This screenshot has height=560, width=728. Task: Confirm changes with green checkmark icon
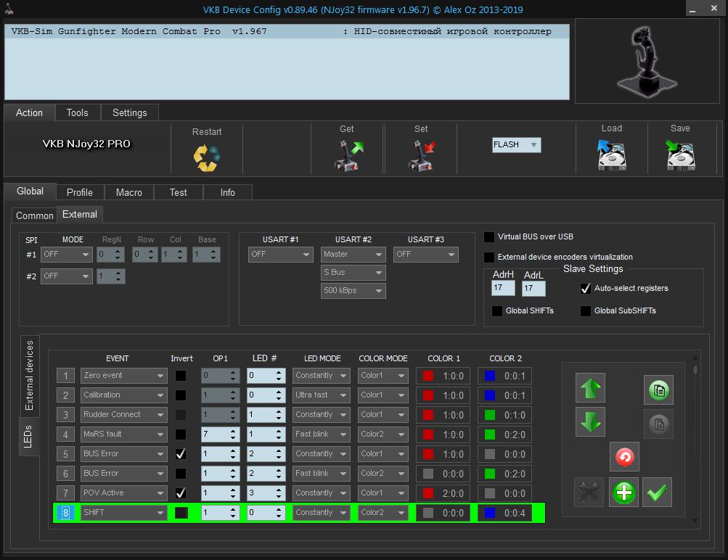click(x=657, y=493)
